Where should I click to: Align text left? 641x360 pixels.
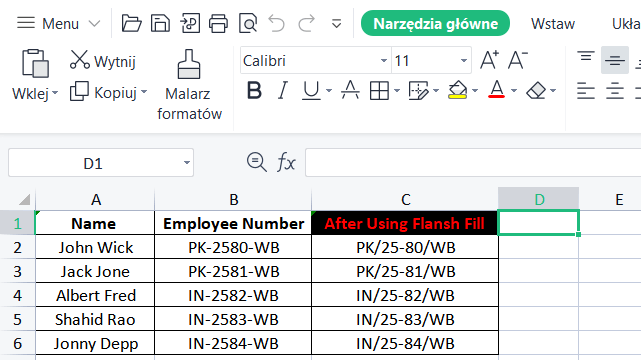click(586, 91)
